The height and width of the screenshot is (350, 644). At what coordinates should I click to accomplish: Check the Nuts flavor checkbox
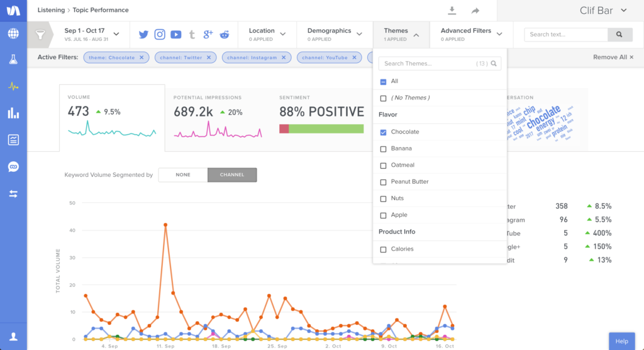point(383,199)
